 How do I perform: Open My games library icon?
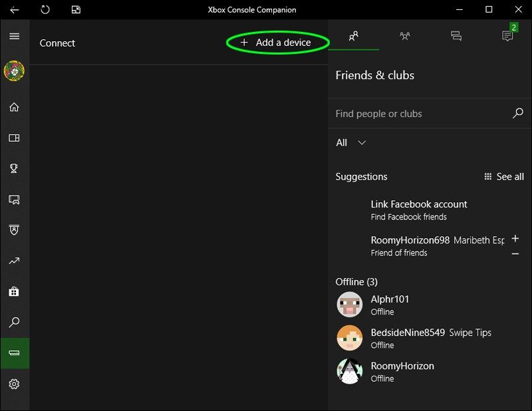pyautogui.click(x=14, y=138)
